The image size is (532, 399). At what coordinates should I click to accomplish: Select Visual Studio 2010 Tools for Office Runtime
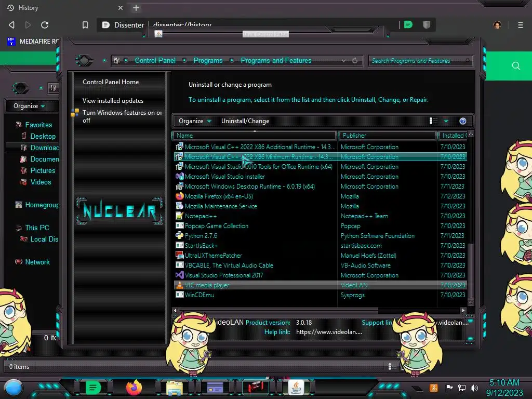click(320, 167)
